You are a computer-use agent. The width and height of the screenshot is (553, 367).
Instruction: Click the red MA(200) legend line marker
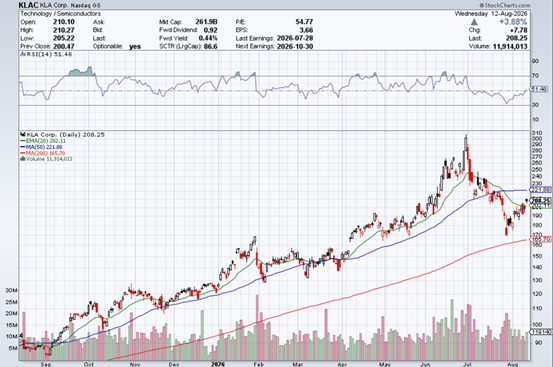pos(23,153)
